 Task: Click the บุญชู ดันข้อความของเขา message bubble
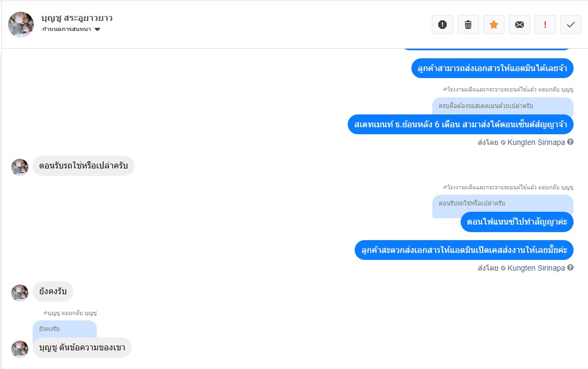pos(82,348)
